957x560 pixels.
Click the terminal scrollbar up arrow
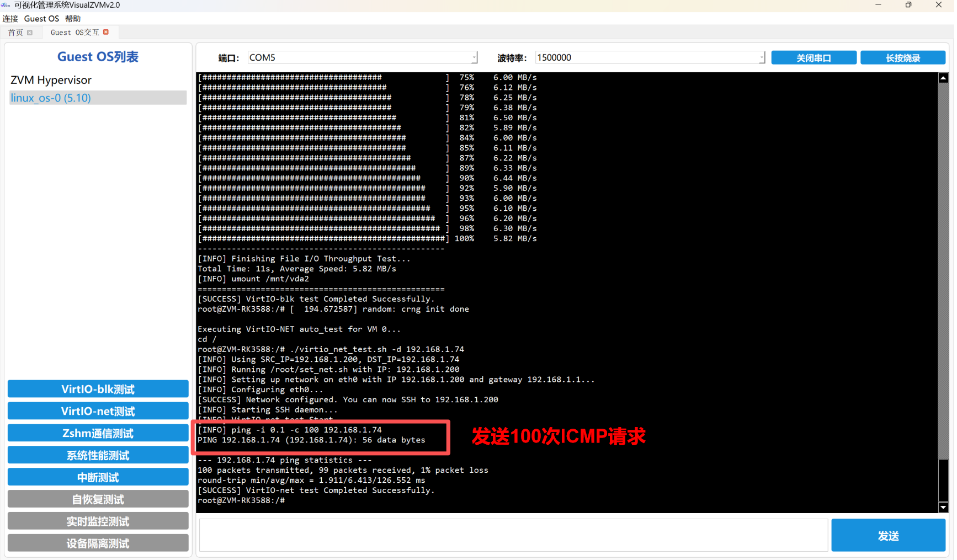943,78
